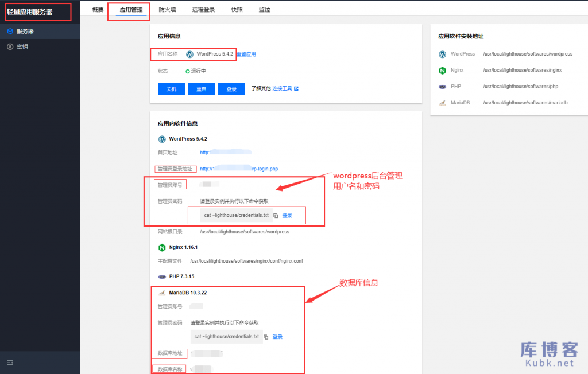Switch to the 应用管理 tab
Screen dimensions: 588x374
(131, 10)
